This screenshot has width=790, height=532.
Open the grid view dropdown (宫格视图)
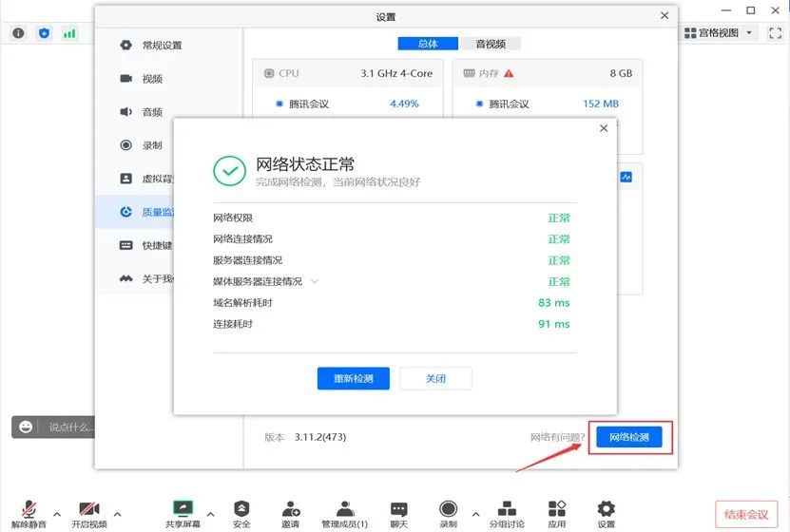[719, 33]
